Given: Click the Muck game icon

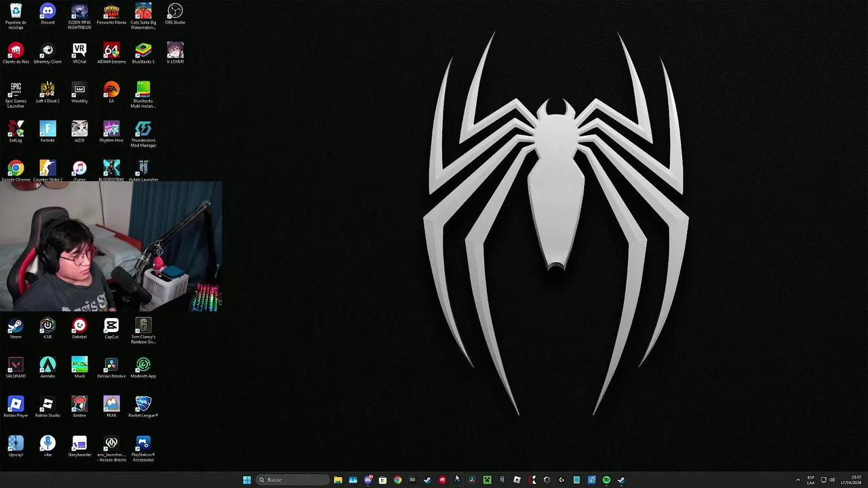Looking at the screenshot, I should tap(79, 368).
